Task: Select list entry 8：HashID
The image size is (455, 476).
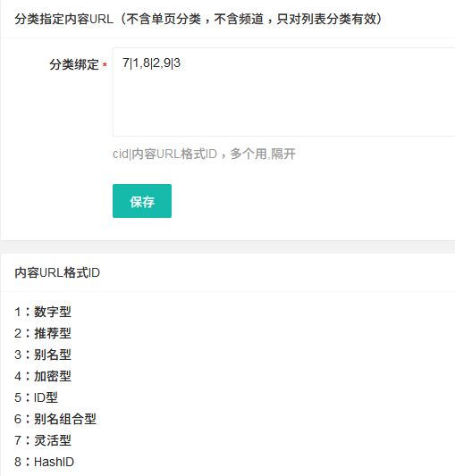Action: [x=45, y=462]
